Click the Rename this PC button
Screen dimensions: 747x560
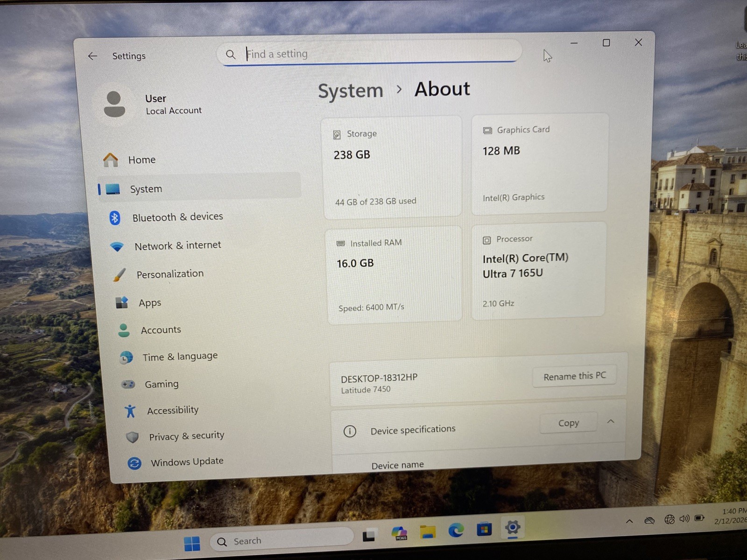[575, 376]
